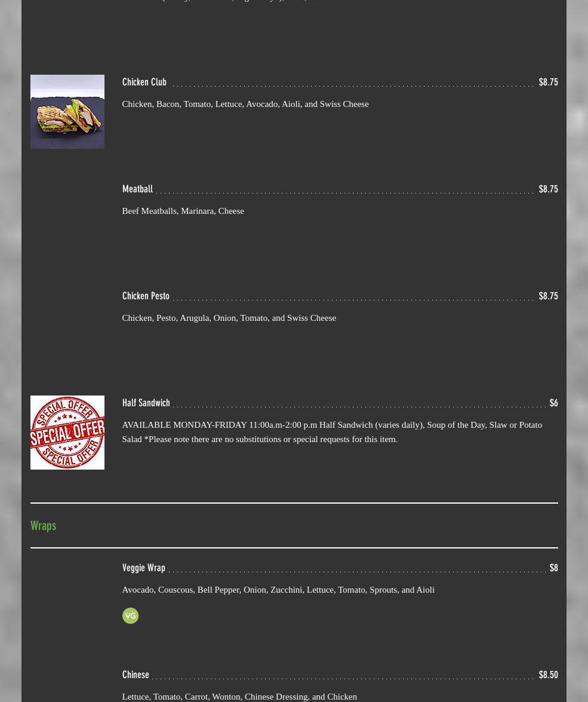The height and width of the screenshot is (702, 588).
Task: Click the Chinese wrap $8.50 price
Action: click(548, 675)
